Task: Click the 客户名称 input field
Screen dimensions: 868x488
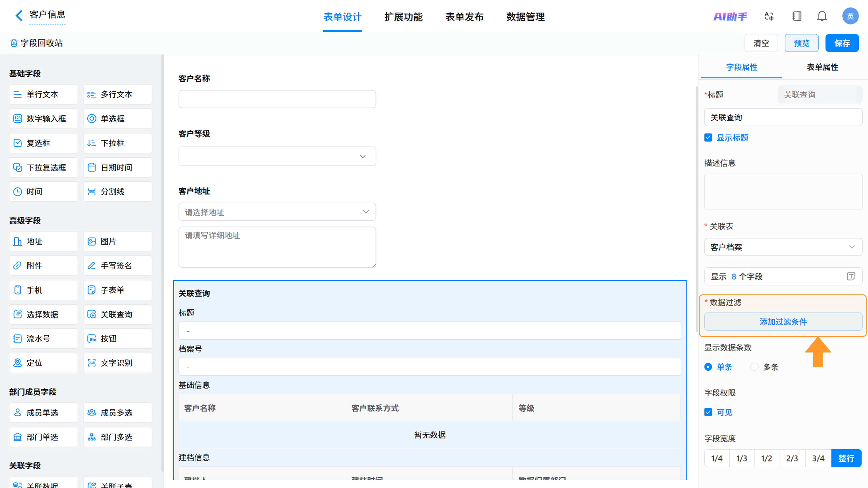Action: [x=277, y=99]
